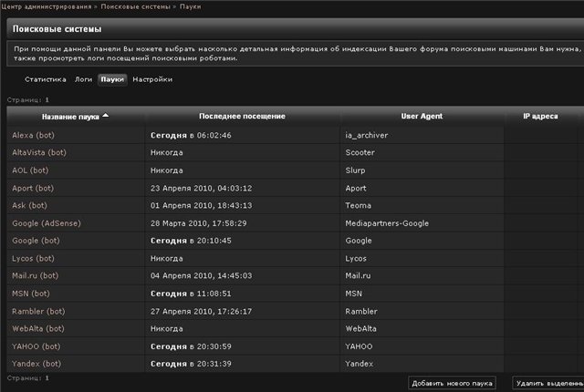Click the 23 Апреля 2010, 04:03:12 cell
The image size is (584, 392).
pos(242,188)
